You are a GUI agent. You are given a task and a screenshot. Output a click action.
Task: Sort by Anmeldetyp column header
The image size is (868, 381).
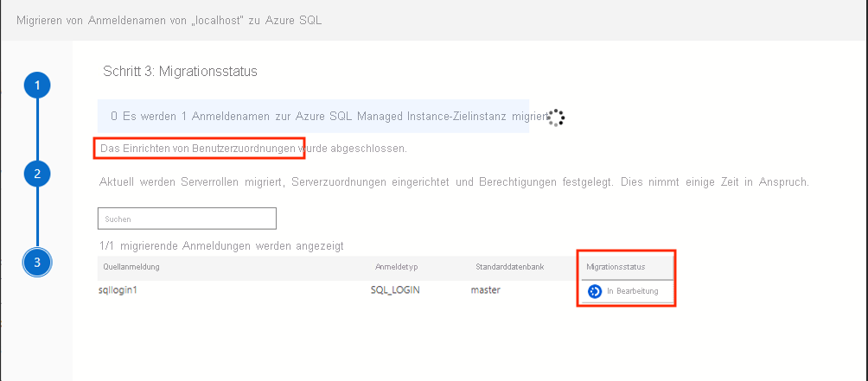(x=396, y=267)
